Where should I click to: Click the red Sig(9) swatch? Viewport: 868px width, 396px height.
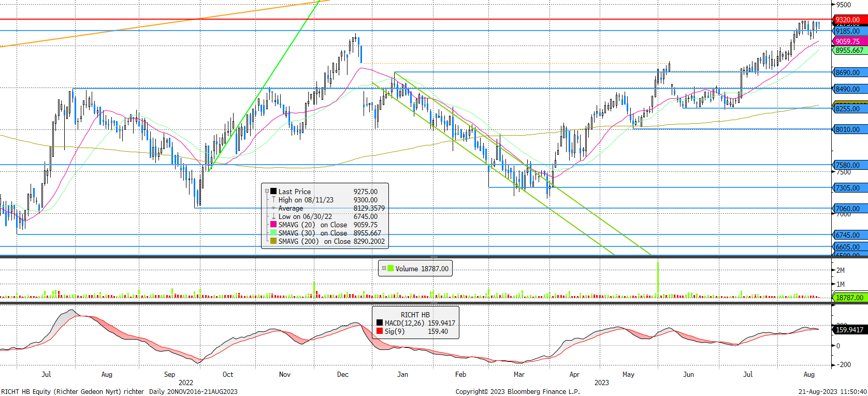[x=380, y=331]
